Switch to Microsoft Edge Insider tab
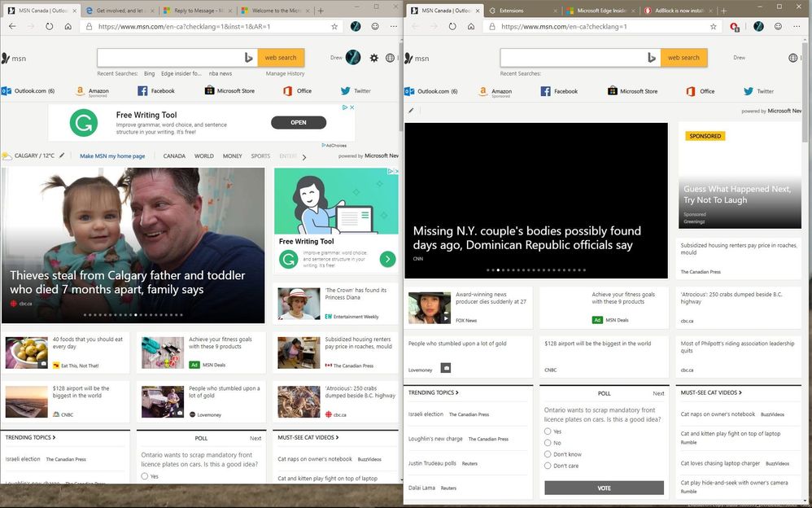Viewport: 812px width, 508px height. click(600, 11)
